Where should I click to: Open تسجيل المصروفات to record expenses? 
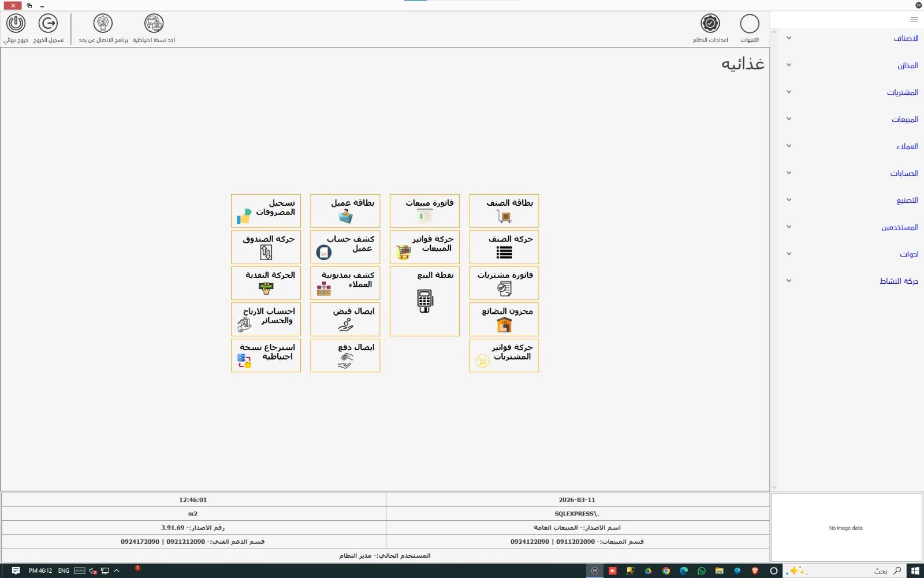[x=265, y=211]
